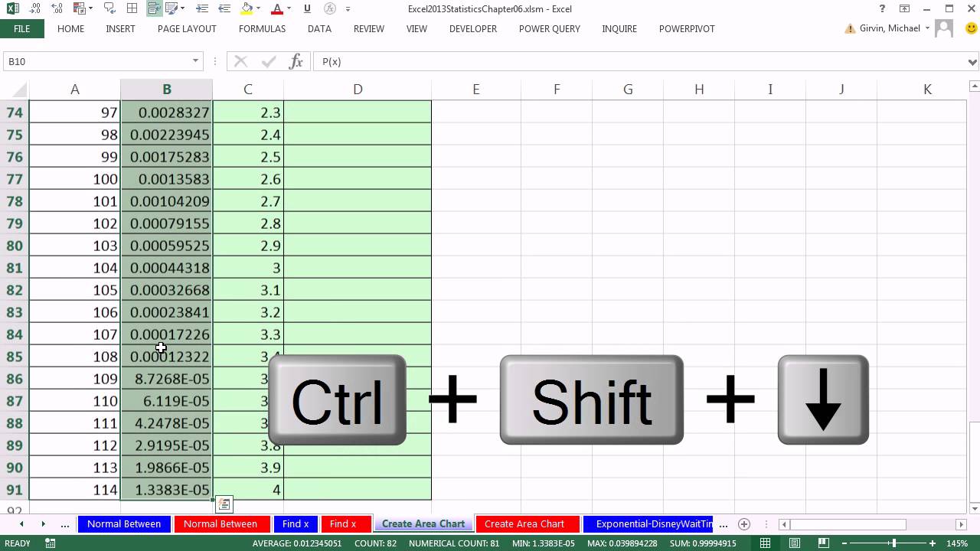The width and height of the screenshot is (980, 551).
Task: Click circled fx icon in Quick Access Toolbar
Action: click(329, 8)
